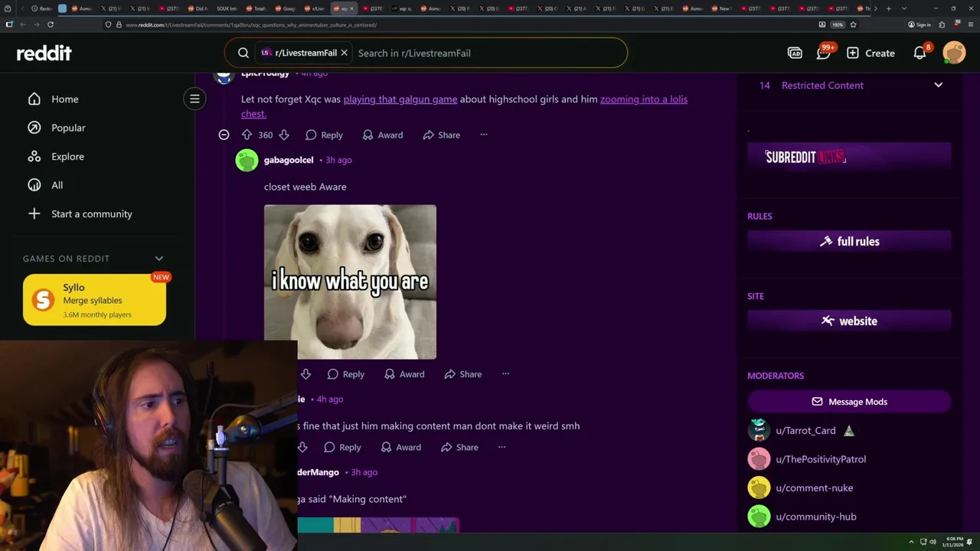Open the website button

point(849,321)
